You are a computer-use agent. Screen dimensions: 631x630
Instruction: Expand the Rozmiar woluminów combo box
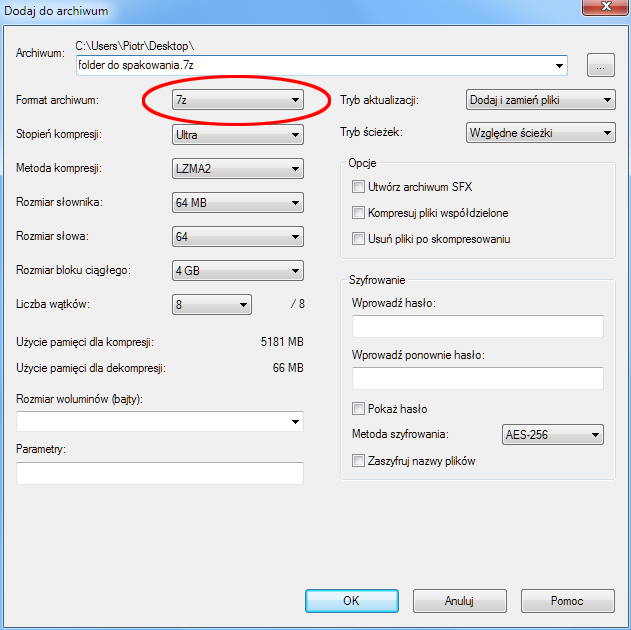tap(159, 422)
